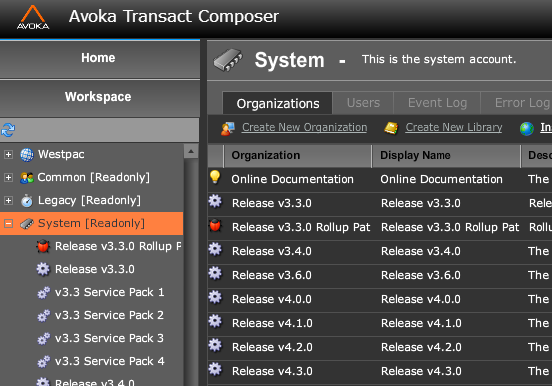Switch to the Users tab
552x386 pixels.
click(x=363, y=103)
